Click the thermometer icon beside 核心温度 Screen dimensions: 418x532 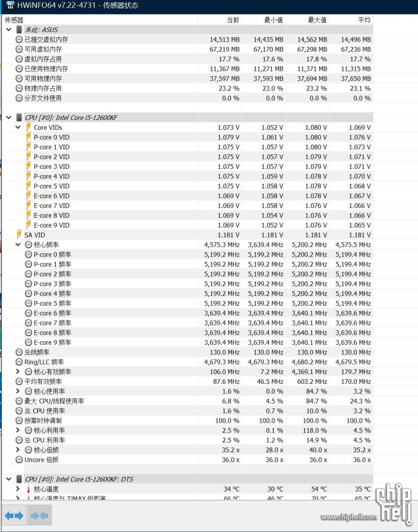(x=28, y=489)
